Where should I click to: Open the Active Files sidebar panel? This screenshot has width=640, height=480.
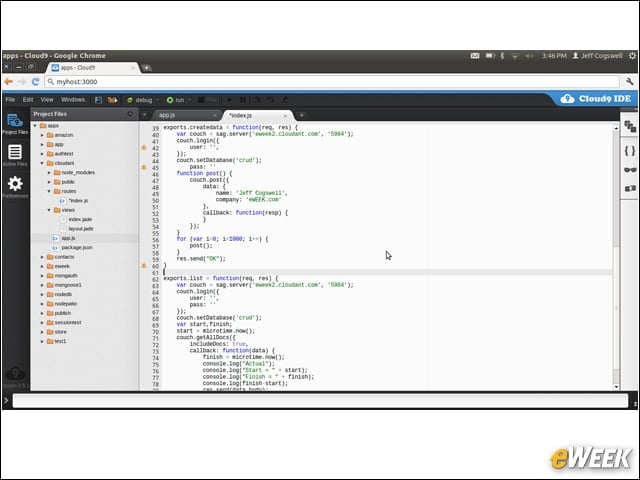[x=15, y=155]
